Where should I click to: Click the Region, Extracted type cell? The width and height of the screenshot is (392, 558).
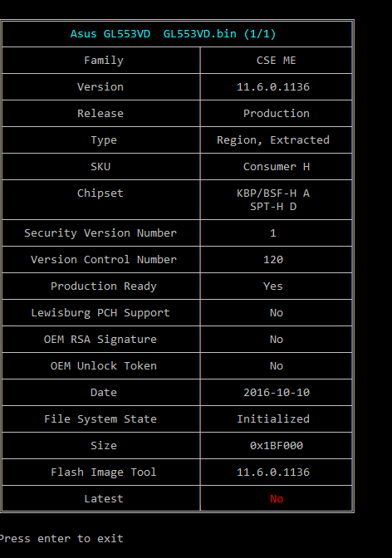click(x=273, y=140)
